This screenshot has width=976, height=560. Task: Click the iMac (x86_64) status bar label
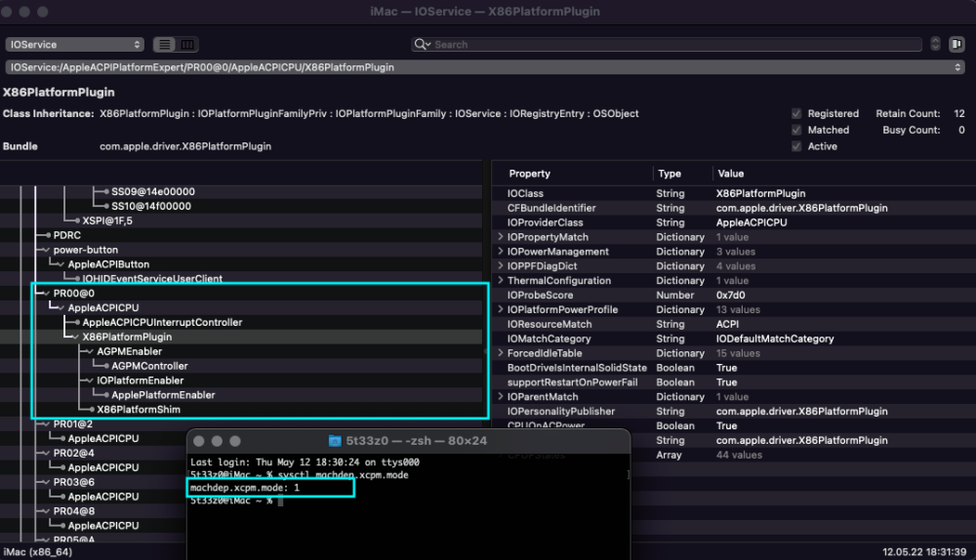click(x=38, y=552)
